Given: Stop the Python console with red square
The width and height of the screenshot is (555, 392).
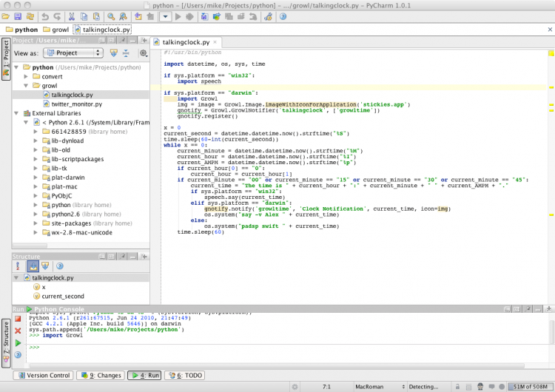Looking at the screenshot, I should click(18, 319).
